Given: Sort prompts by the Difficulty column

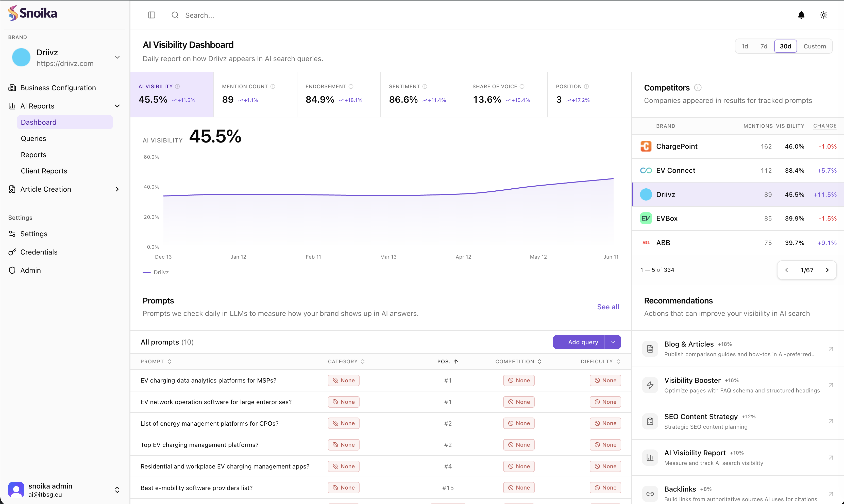Looking at the screenshot, I should 600,361.
